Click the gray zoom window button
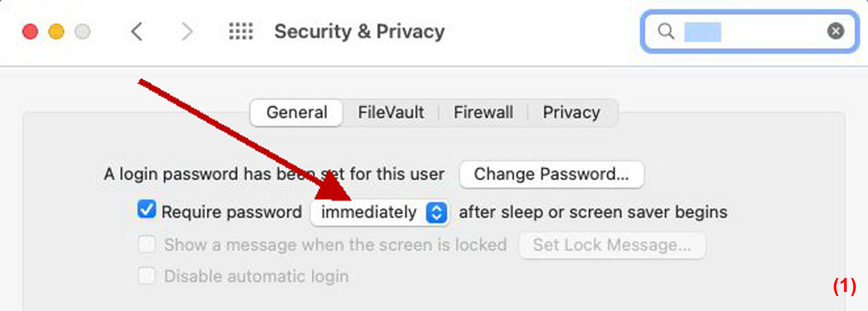The height and width of the screenshot is (311, 868). [x=83, y=32]
